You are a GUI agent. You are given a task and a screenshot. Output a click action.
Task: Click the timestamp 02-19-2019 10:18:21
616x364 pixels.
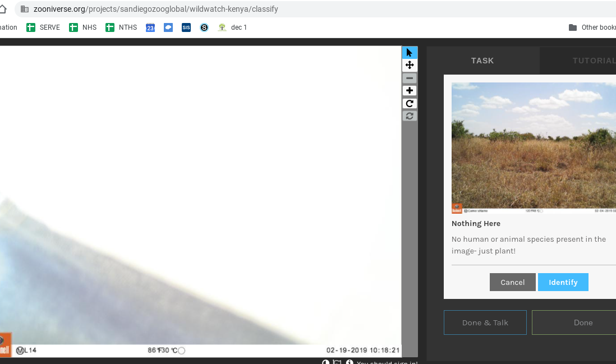(362, 350)
